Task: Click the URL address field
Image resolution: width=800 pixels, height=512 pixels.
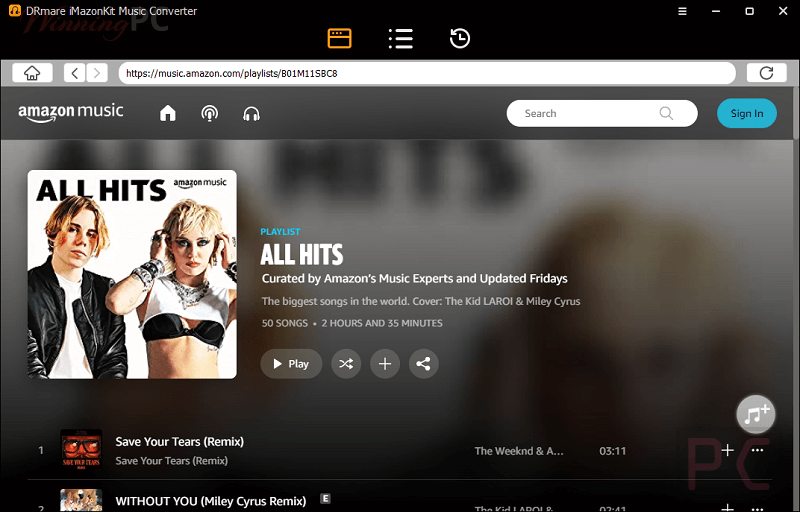Action: pos(427,73)
